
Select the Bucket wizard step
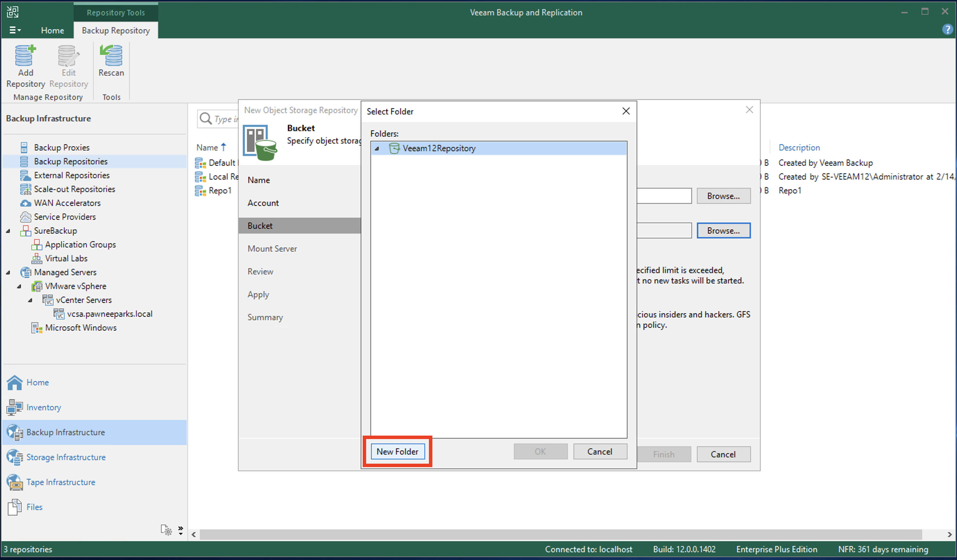point(299,226)
